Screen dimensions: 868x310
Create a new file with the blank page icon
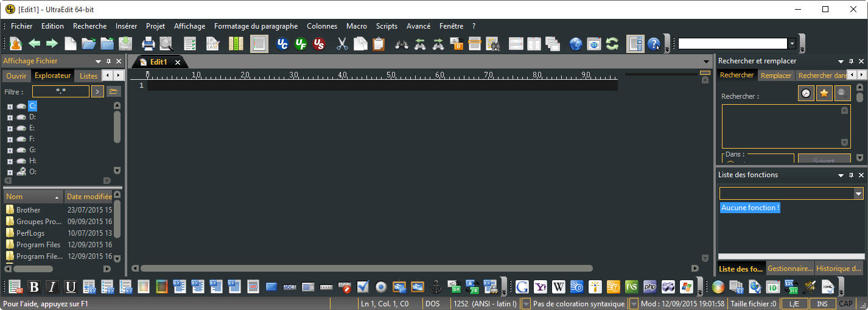click(x=71, y=44)
